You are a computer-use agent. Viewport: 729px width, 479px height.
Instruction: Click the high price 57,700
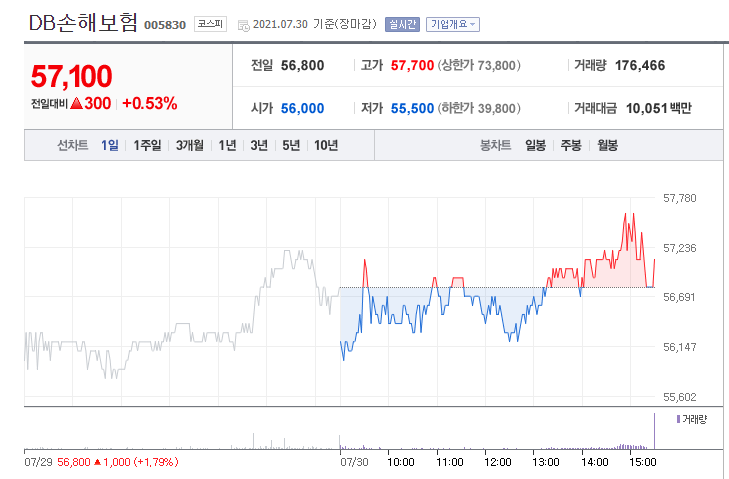click(412, 66)
